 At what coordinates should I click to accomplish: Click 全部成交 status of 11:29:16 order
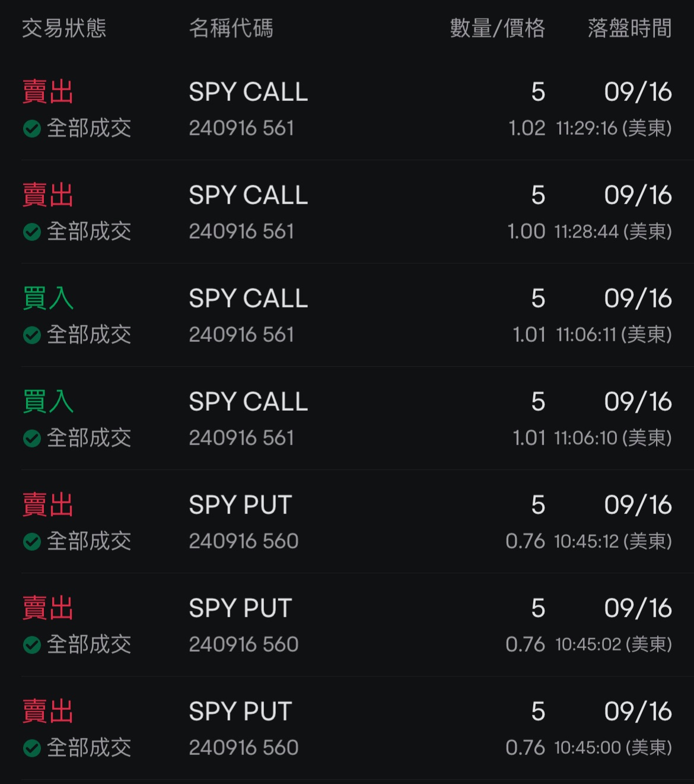[x=88, y=128]
